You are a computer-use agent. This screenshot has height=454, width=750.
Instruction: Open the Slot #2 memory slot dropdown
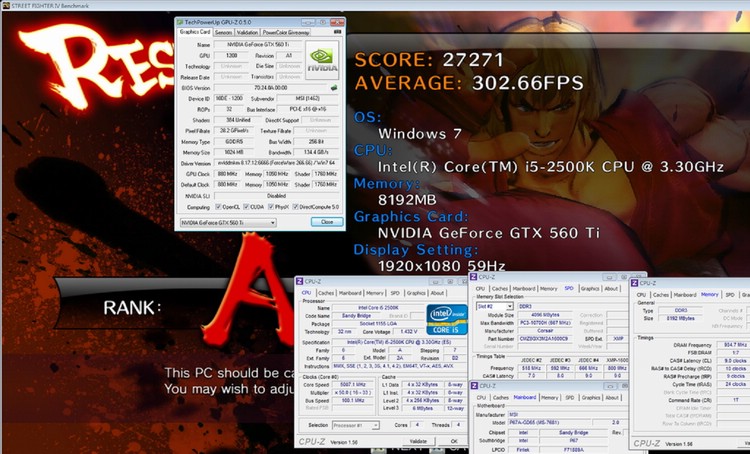tap(495, 306)
